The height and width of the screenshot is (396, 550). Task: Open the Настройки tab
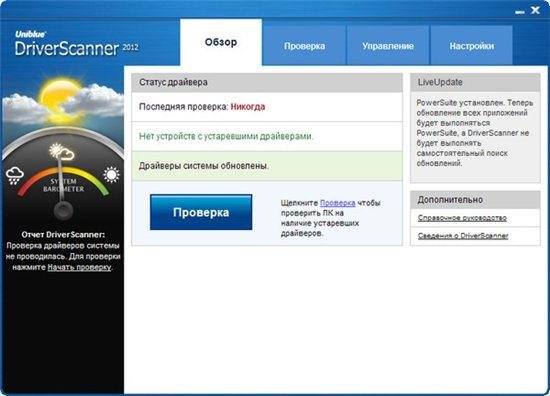tap(471, 46)
